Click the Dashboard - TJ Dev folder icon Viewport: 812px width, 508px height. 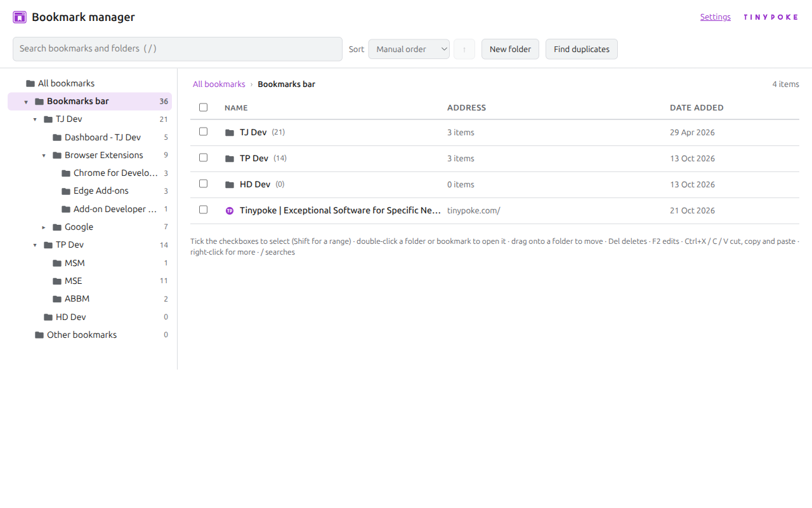tap(57, 137)
